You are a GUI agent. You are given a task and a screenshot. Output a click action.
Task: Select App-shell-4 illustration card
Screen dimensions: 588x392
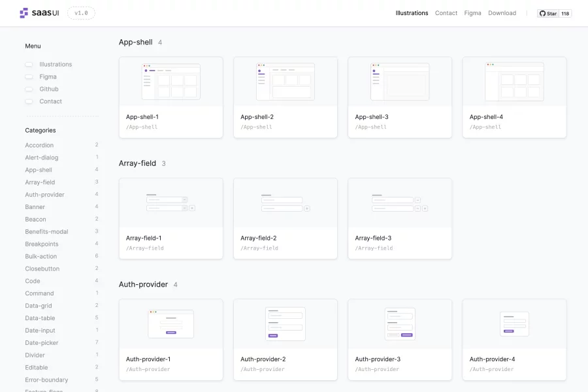click(x=514, y=97)
